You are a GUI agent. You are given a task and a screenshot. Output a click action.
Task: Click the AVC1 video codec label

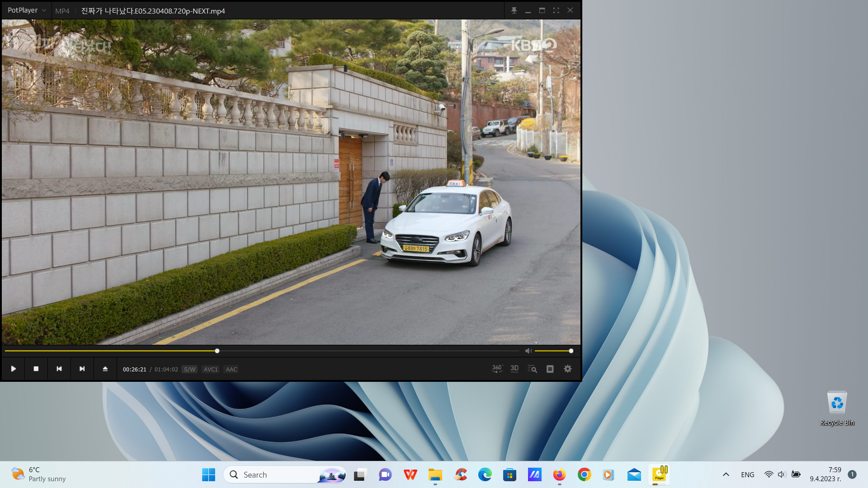pyautogui.click(x=211, y=370)
